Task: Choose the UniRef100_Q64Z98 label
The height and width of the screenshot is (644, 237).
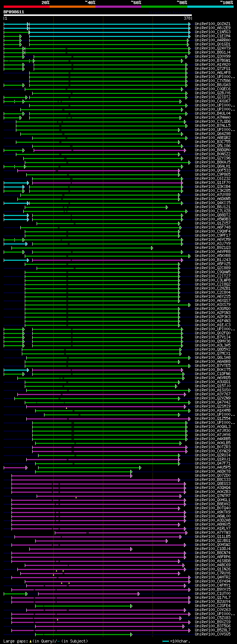Action: pos(213,134)
